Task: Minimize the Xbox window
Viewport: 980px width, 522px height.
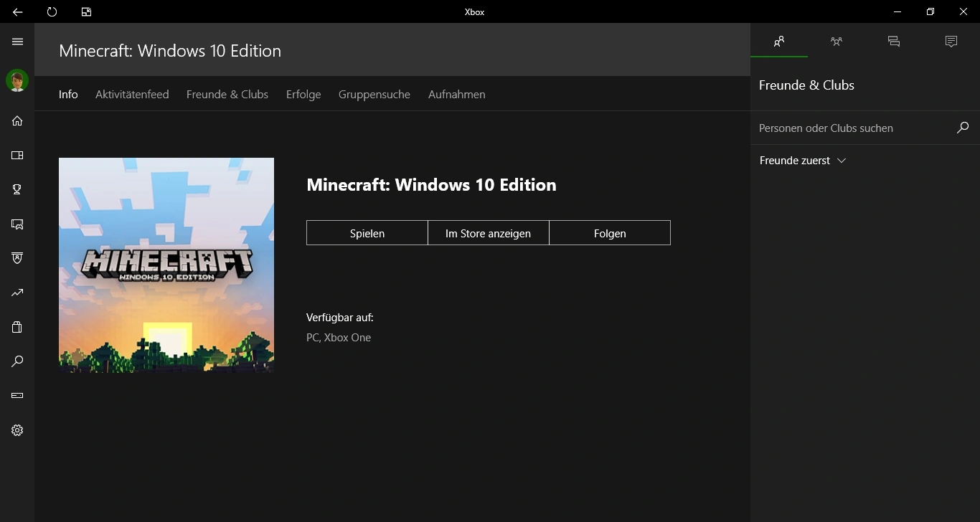Action: tap(897, 11)
